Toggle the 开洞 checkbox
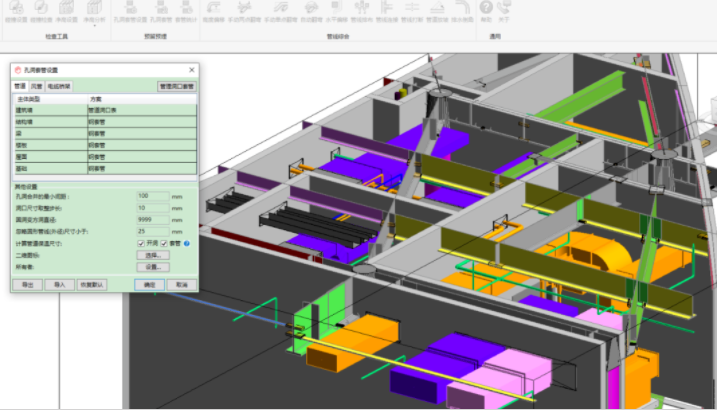 (142, 243)
